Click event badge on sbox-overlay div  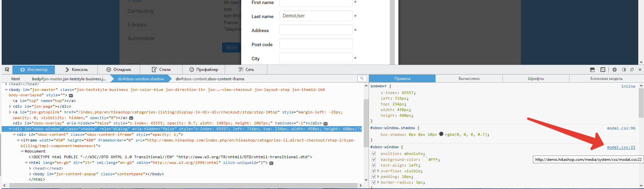tap(326, 123)
